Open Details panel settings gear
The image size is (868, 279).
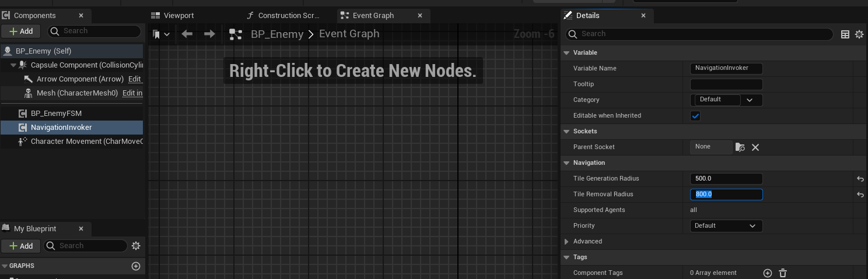click(859, 34)
